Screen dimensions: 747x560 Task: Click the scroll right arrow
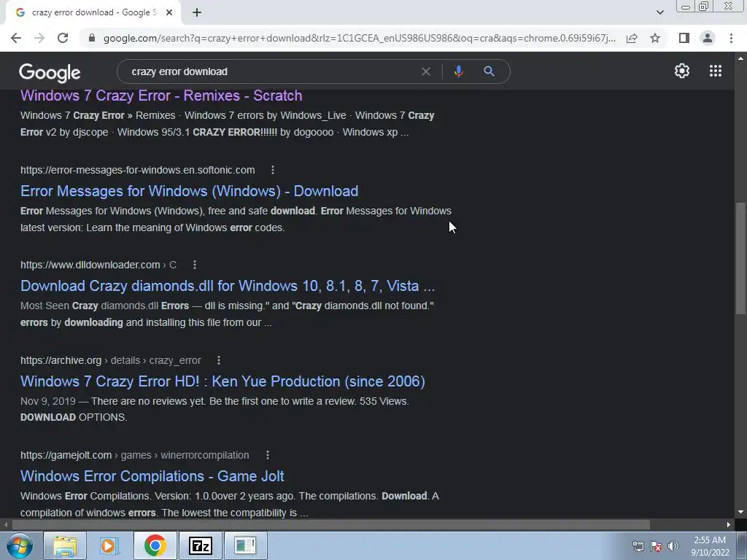point(729,525)
